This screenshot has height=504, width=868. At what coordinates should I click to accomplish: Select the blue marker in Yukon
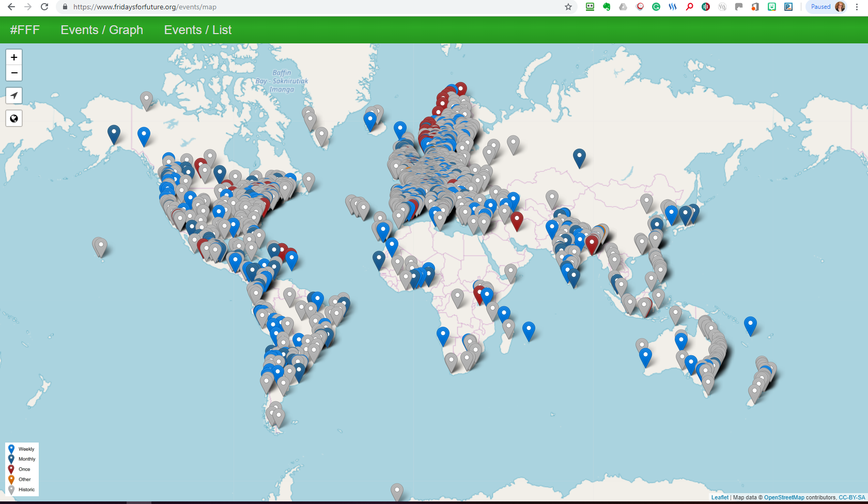pyautogui.click(x=144, y=136)
